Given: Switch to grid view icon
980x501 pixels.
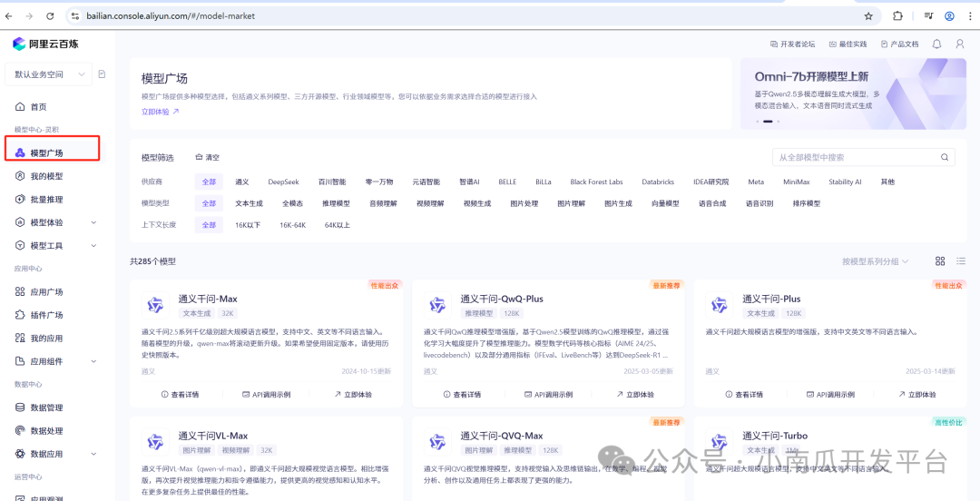Looking at the screenshot, I should tap(939, 260).
